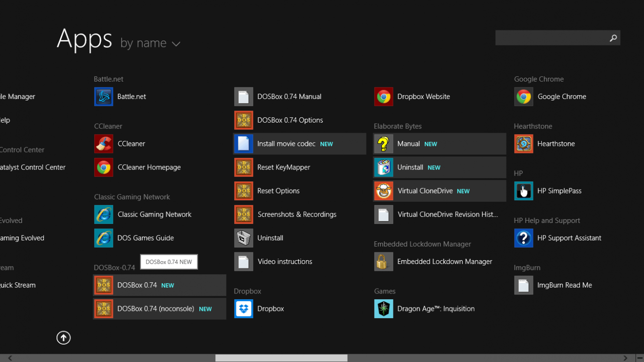The height and width of the screenshot is (362, 644).
Task: Open Screenshots & Recordings icon
Action: 243,214
